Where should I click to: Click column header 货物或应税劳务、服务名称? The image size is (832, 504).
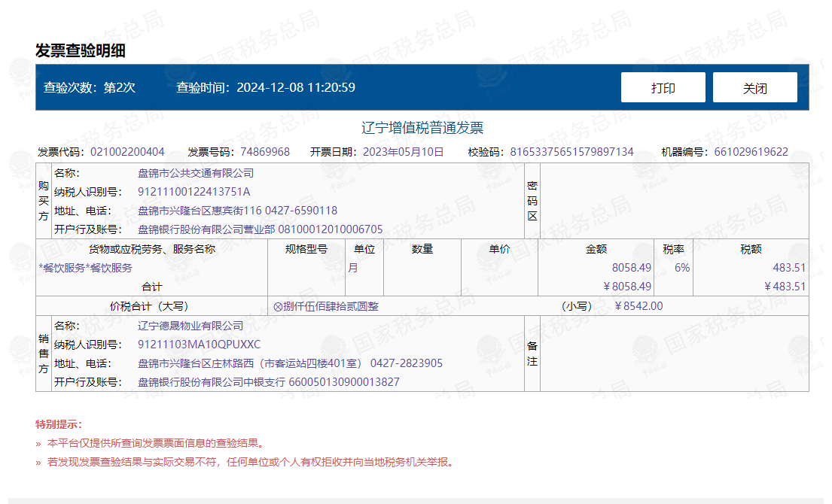[x=152, y=249]
